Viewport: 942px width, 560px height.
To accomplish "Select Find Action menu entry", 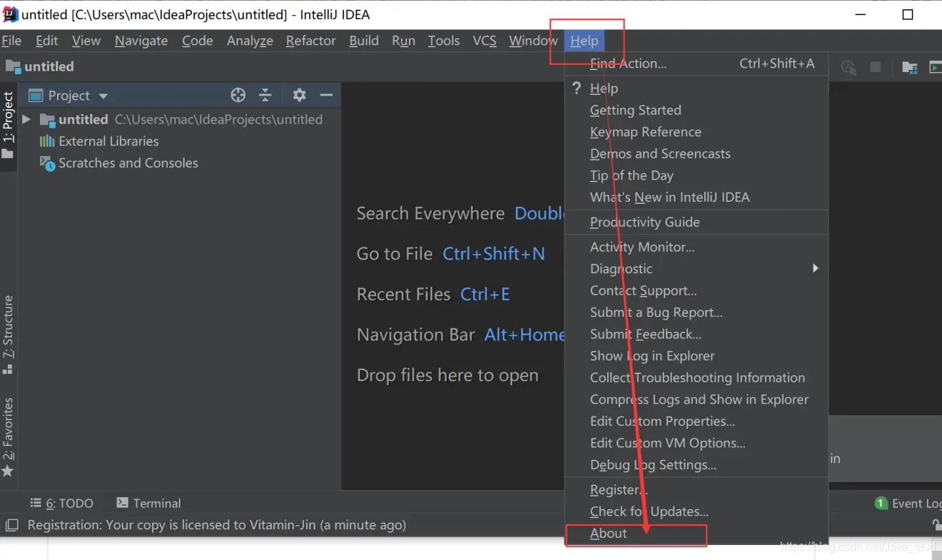I will [x=697, y=63].
